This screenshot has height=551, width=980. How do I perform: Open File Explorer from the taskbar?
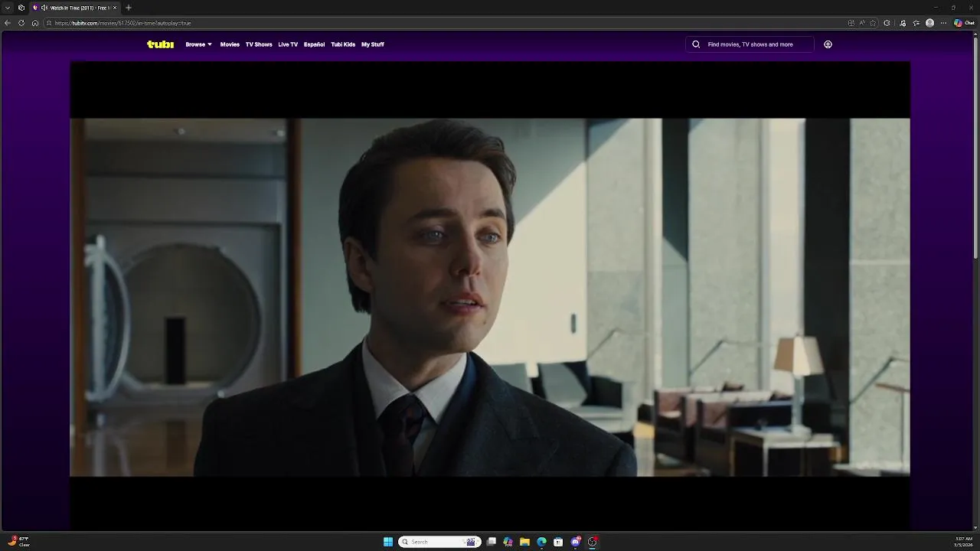coord(524,542)
